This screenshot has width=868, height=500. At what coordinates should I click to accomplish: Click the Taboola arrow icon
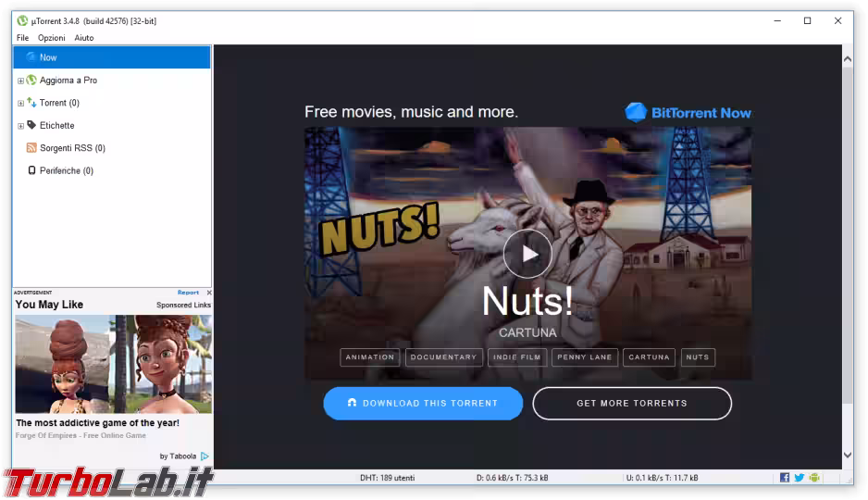click(205, 456)
